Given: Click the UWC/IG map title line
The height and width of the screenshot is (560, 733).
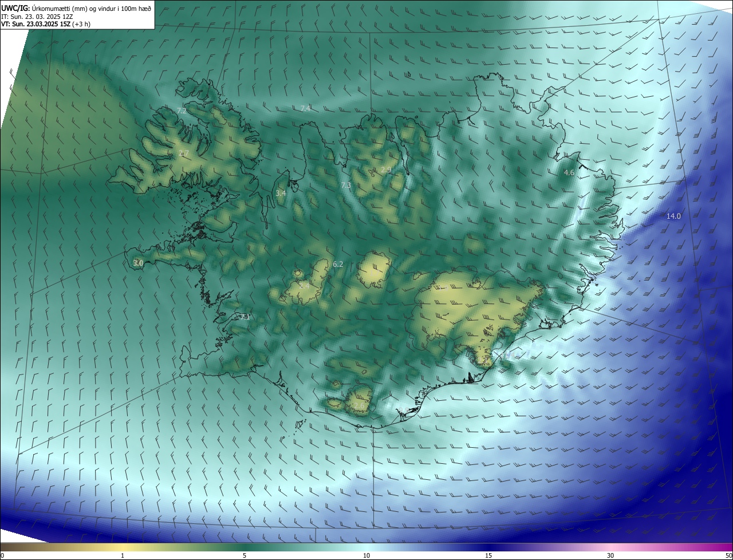Looking at the screenshot, I should point(76,7).
